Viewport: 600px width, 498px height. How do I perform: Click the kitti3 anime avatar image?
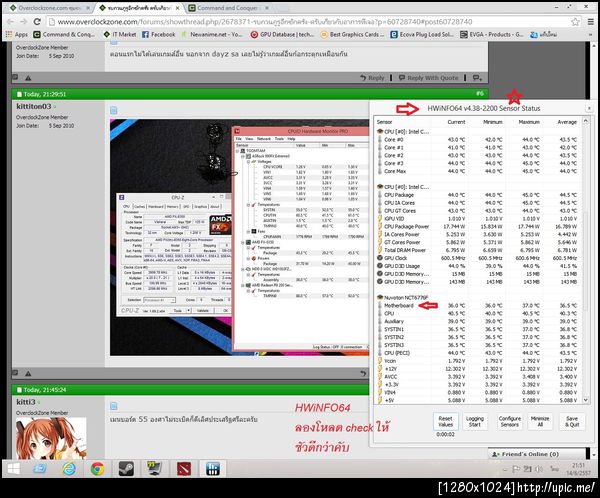click(51, 438)
